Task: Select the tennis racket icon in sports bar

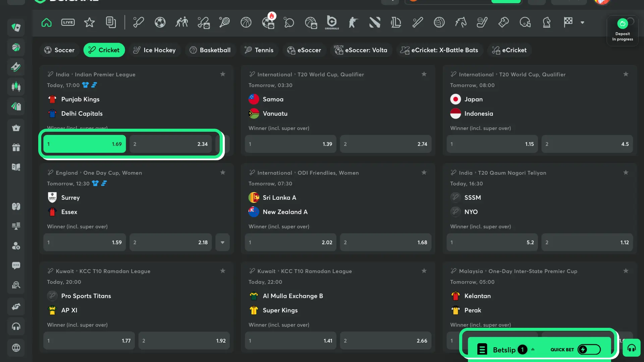Action: coord(224,22)
